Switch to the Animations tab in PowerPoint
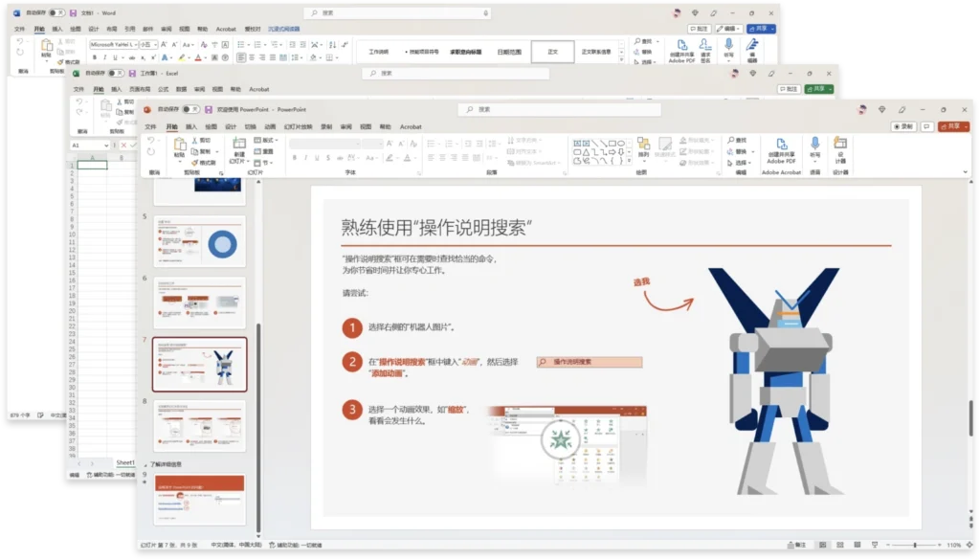This screenshot has width=980, height=560. [270, 127]
